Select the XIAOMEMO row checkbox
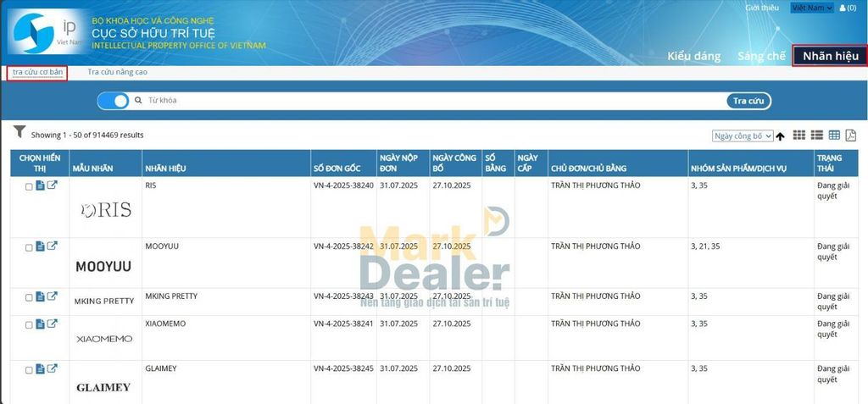The width and height of the screenshot is (868, 404). pos(29,324)
